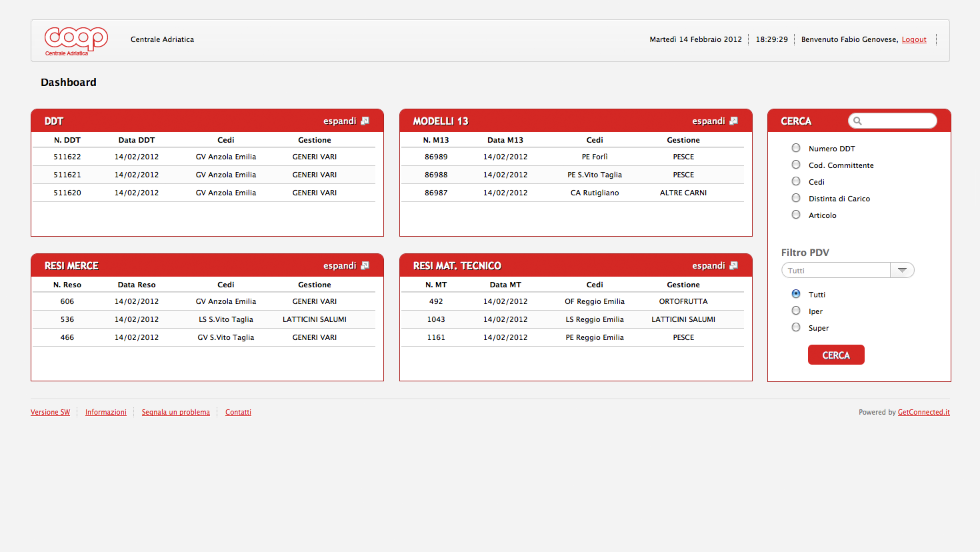
Task: Click the Logout link
Action: [914, 39]
